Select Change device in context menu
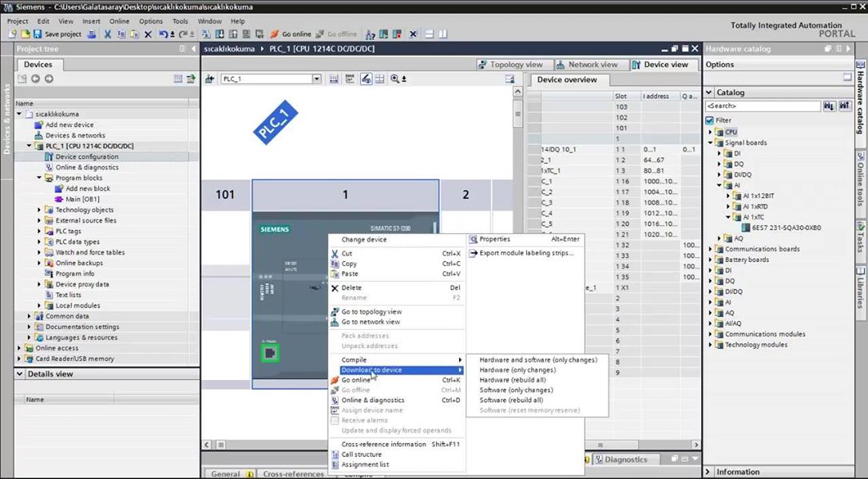Image resolution: width=868 pixels, height=479 pixels. [x=363, y=239]
